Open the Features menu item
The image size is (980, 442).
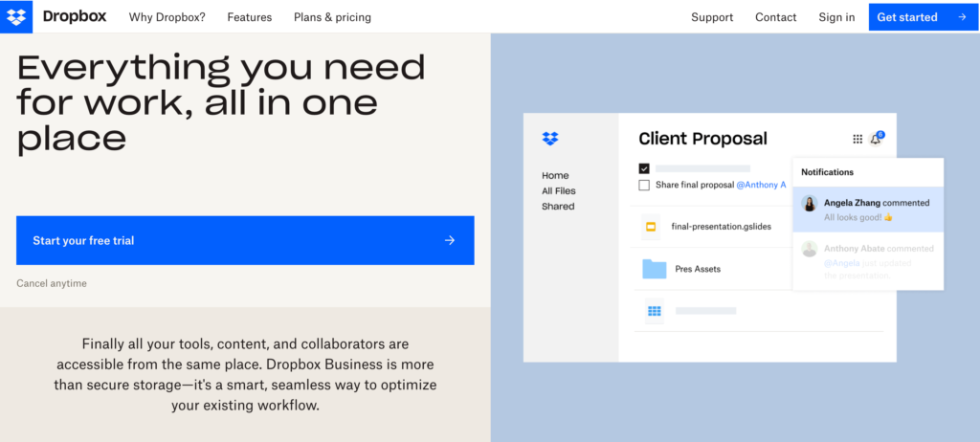point(250,17)
